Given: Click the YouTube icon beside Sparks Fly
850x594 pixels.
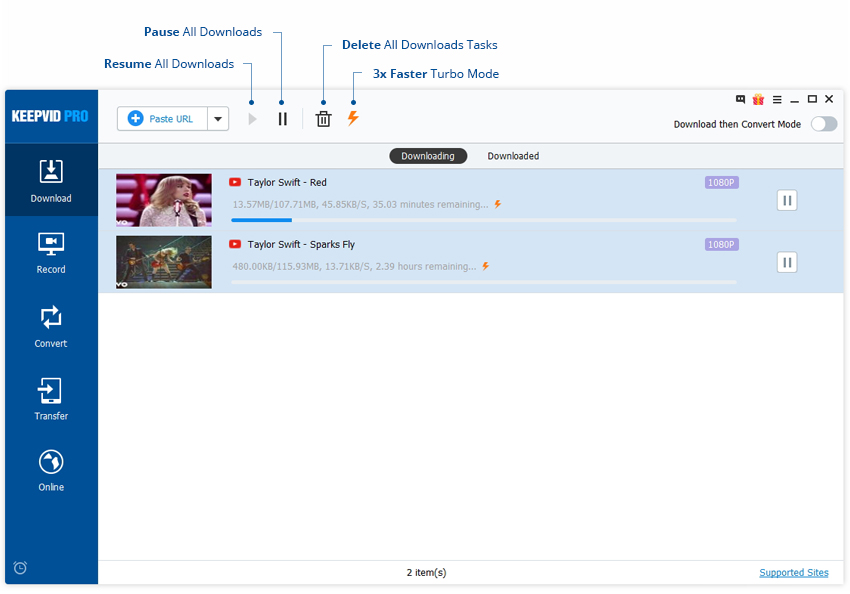Looking at the screenshot, I should point(235,244).
